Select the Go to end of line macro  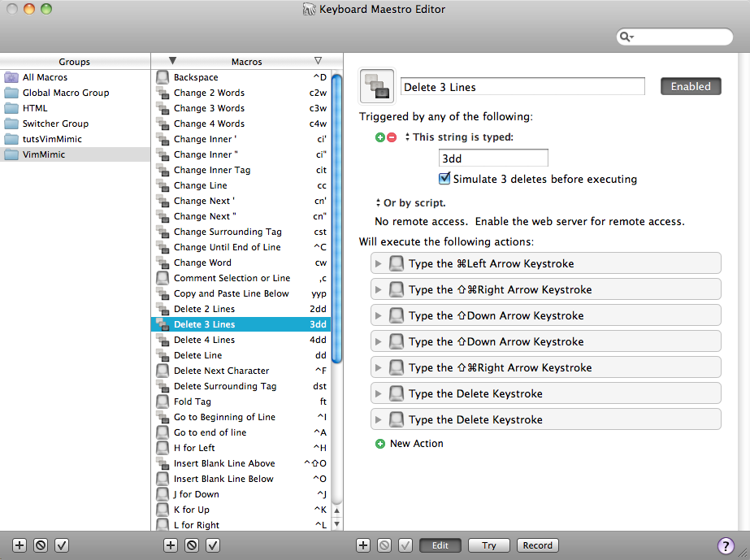click(241, 432)
